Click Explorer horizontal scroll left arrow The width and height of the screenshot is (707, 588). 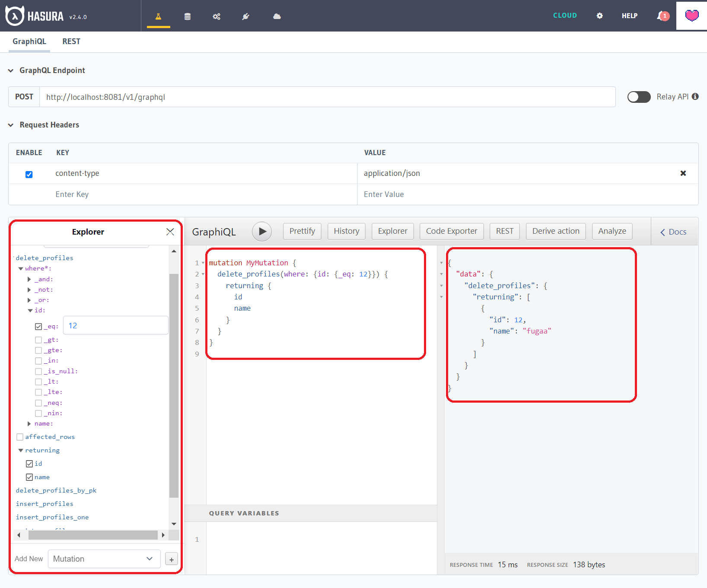coord(19,535)
